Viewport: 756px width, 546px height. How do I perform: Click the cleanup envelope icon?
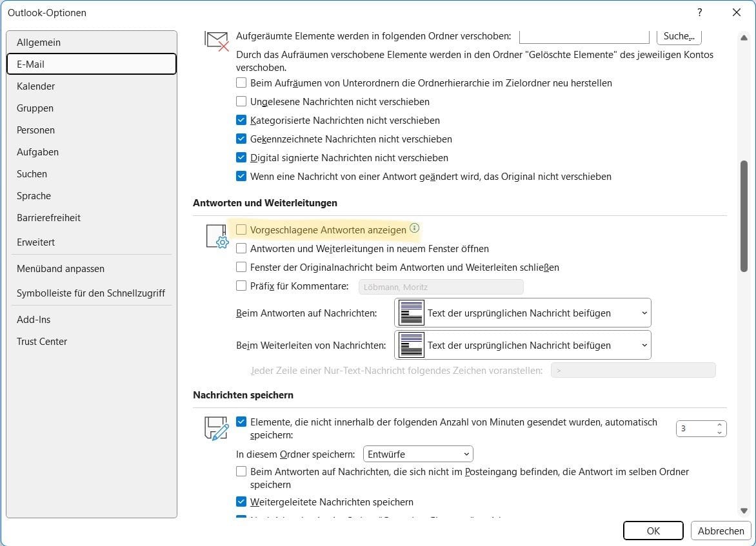pyautogui.click(x=217, y=41)
